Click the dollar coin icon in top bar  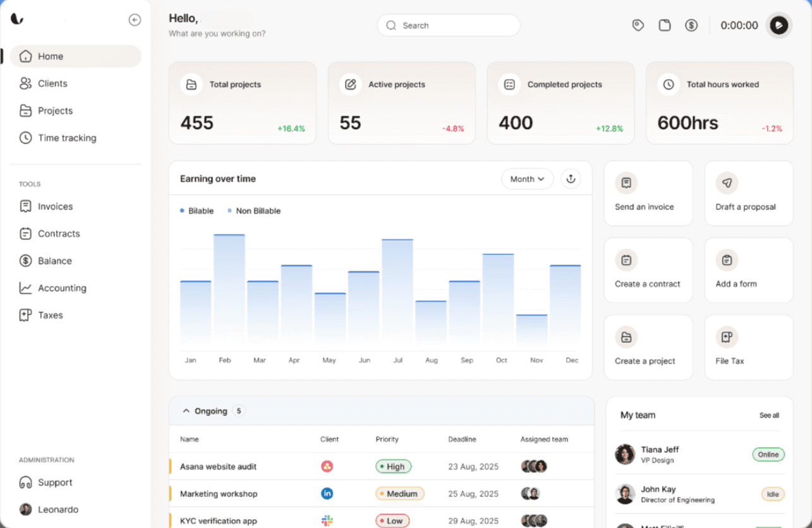pos(691,25)
